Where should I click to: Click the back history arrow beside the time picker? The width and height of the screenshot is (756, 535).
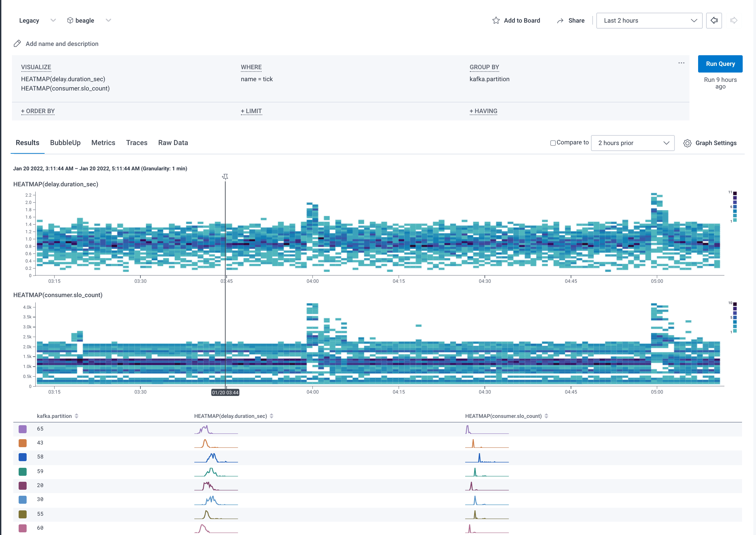point(714,21)
